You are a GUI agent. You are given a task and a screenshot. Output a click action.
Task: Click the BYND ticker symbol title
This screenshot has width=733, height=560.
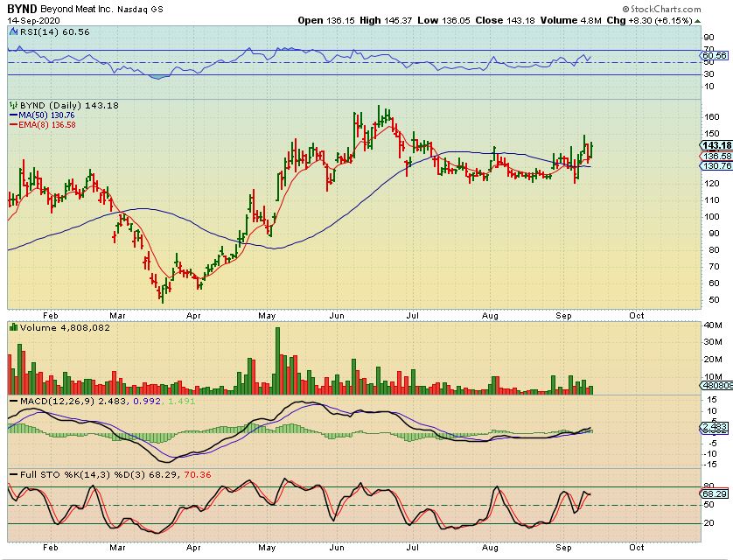point(22,9)
